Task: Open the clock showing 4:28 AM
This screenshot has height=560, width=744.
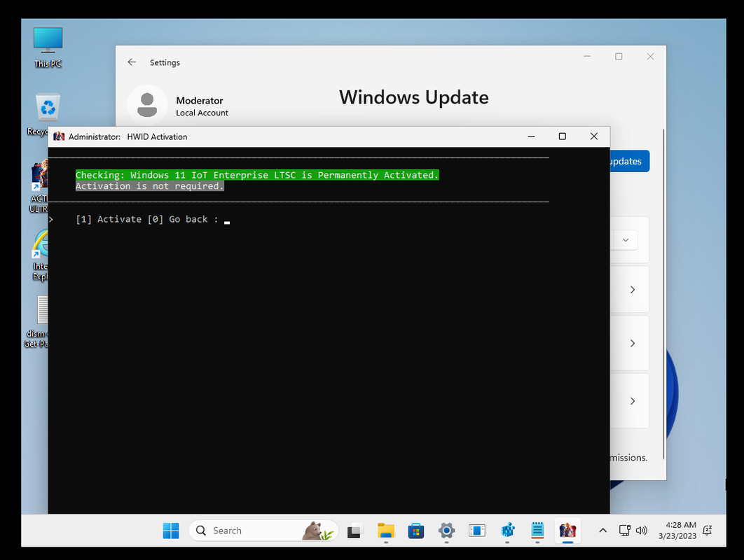Action: (677, 531)
